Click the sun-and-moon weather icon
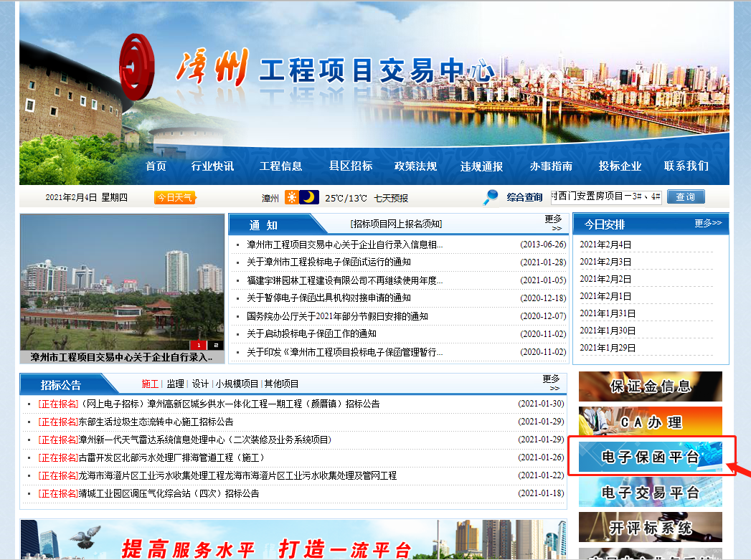Viewport: 751px width, 560px height. click(301, 196)
